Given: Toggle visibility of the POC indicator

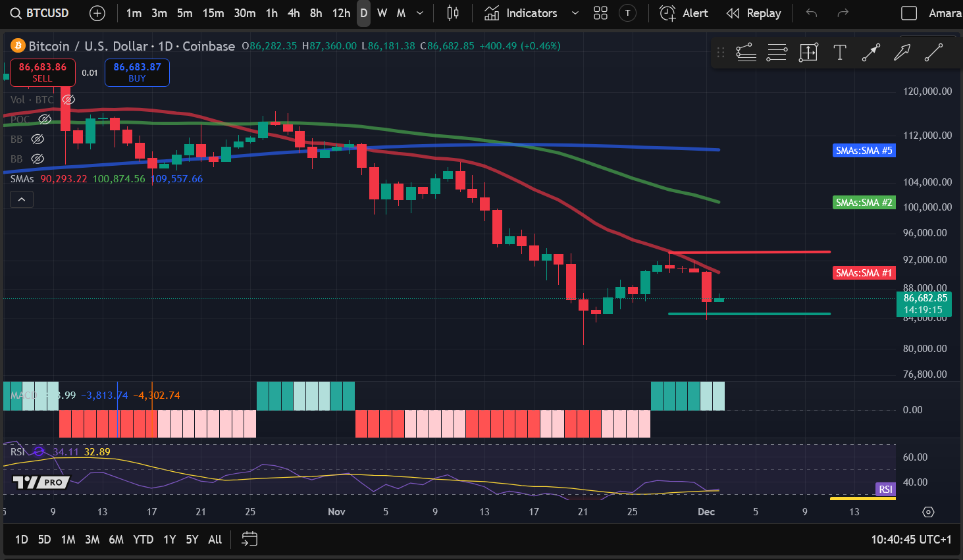Looking at the screenshot, I should click(45, 119).
